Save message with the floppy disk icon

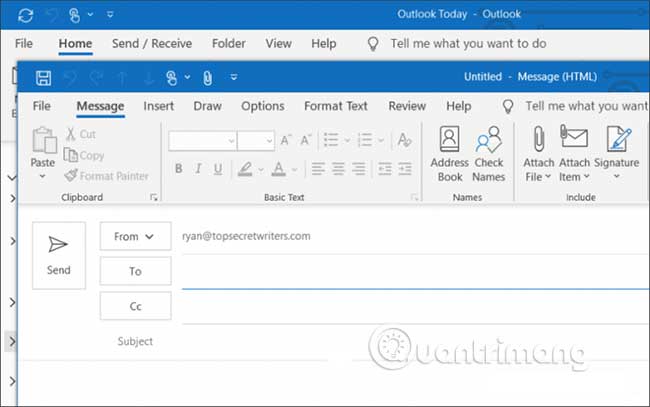click(43, 78)
